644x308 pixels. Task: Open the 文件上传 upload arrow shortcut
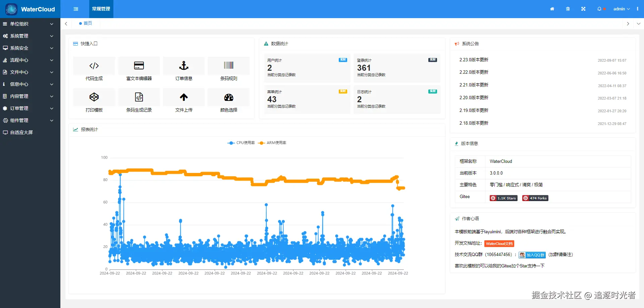(184, 101)
